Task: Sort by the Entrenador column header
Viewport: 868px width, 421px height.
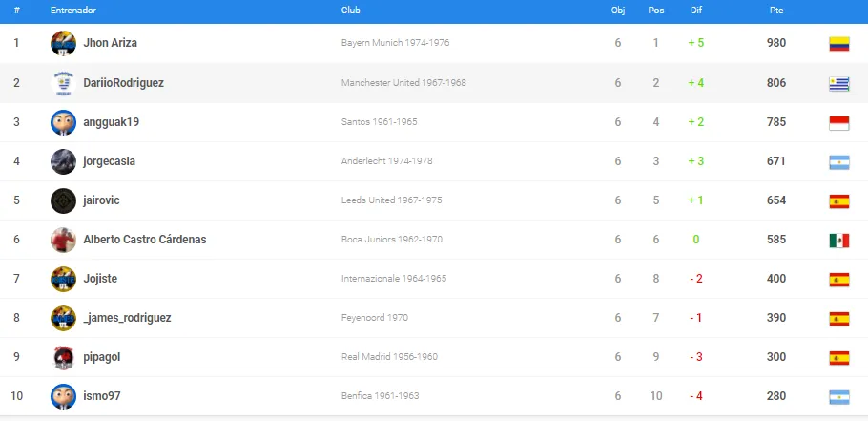Action: [73, 11]
